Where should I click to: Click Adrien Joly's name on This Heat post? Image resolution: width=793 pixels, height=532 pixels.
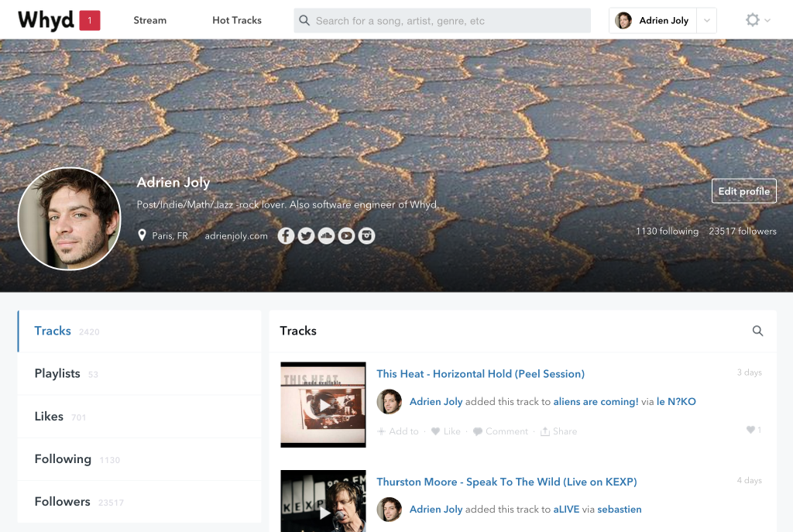[x=436, y=402]
